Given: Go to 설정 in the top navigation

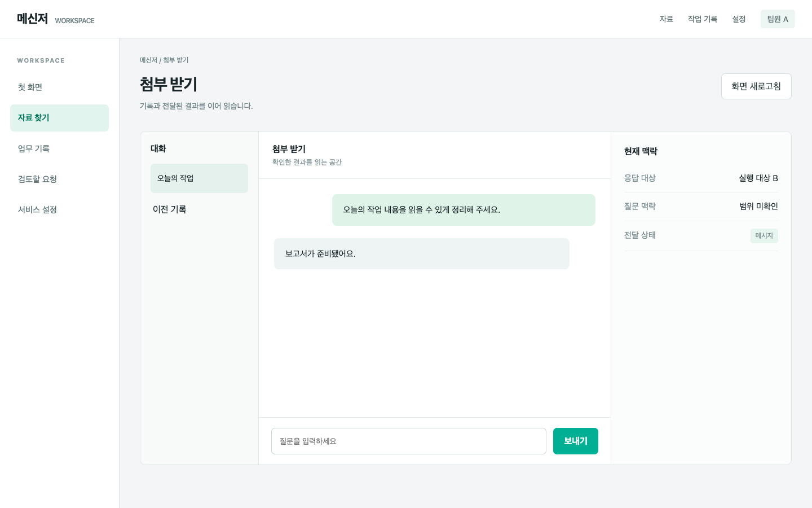Looking at the screenshot, I should click(x=739, y=19).
